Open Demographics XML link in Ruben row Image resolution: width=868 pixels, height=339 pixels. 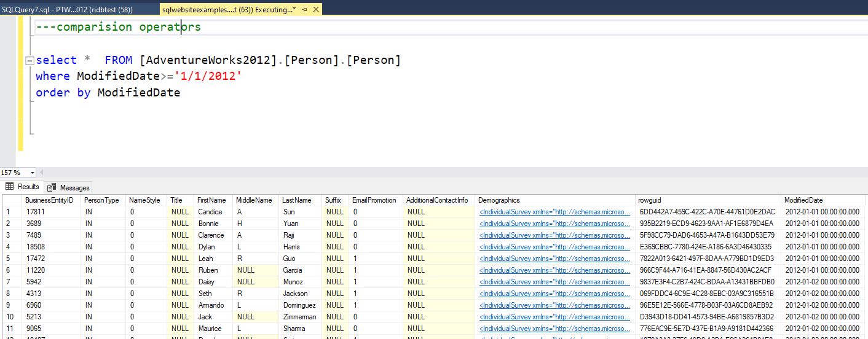click(554, 270)
